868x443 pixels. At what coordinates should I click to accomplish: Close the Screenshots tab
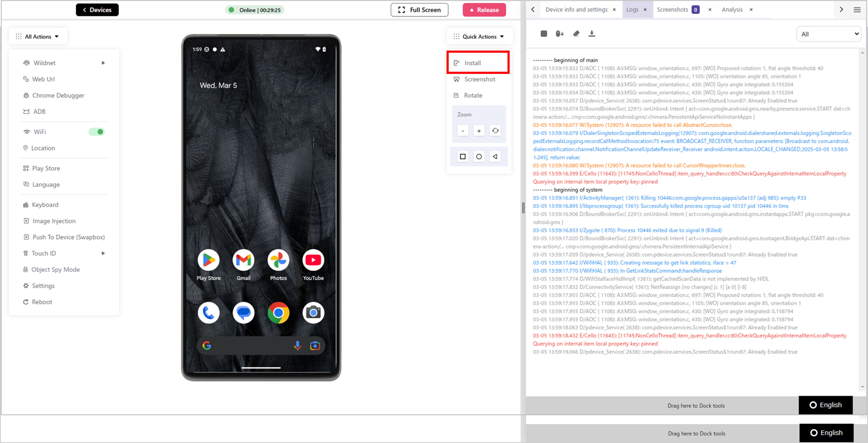click(710, 10)
